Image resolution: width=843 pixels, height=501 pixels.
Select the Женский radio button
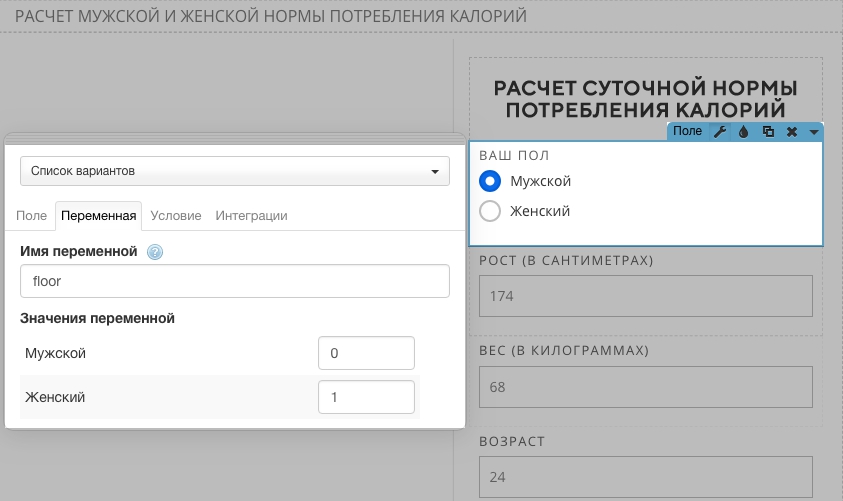(x=490, y=211)
